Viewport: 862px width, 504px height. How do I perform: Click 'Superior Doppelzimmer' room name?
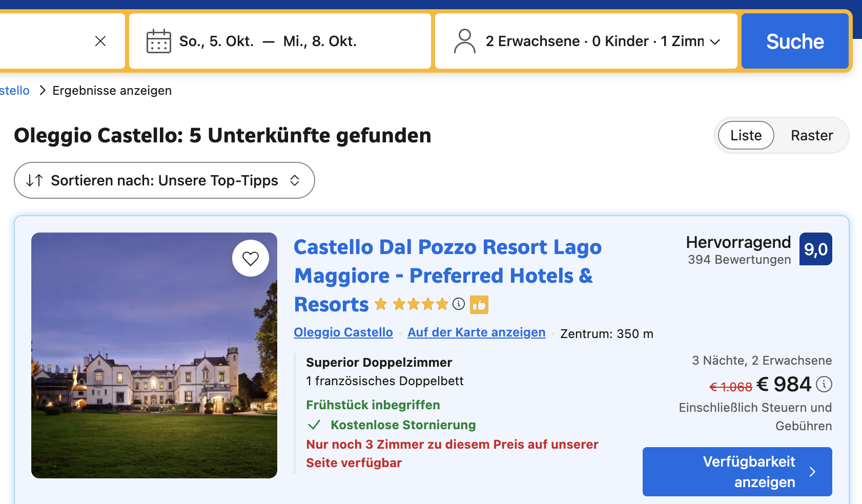379,363
